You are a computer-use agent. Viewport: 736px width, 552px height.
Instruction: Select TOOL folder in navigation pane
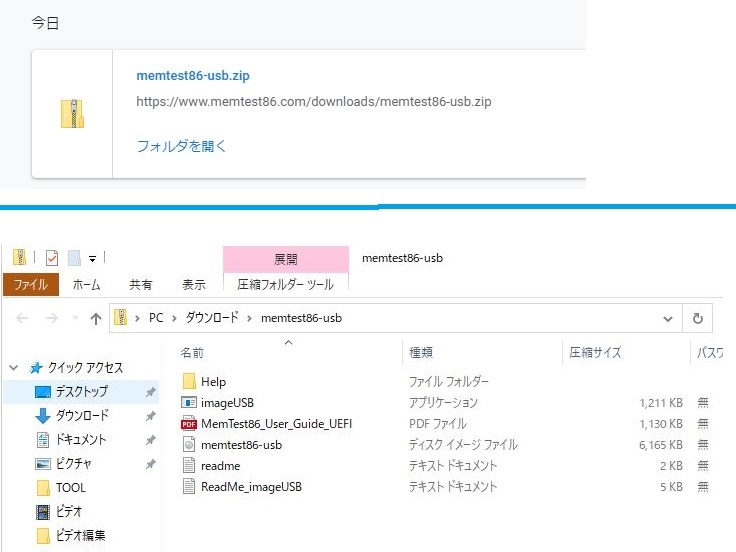click(71, 487)
